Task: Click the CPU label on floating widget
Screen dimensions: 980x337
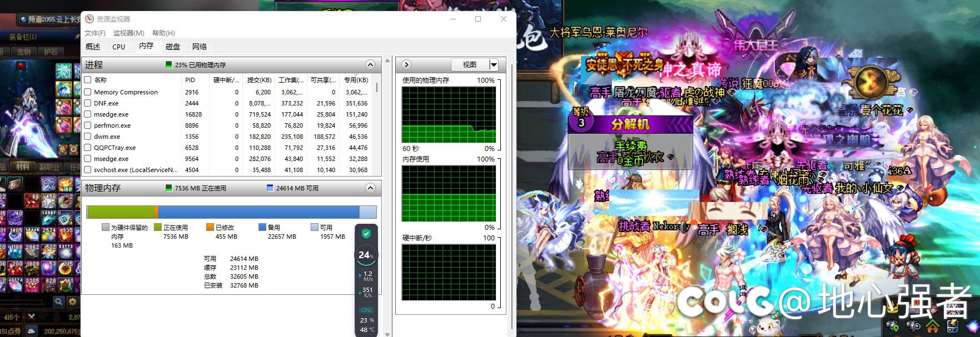Action: coord(366,310)
